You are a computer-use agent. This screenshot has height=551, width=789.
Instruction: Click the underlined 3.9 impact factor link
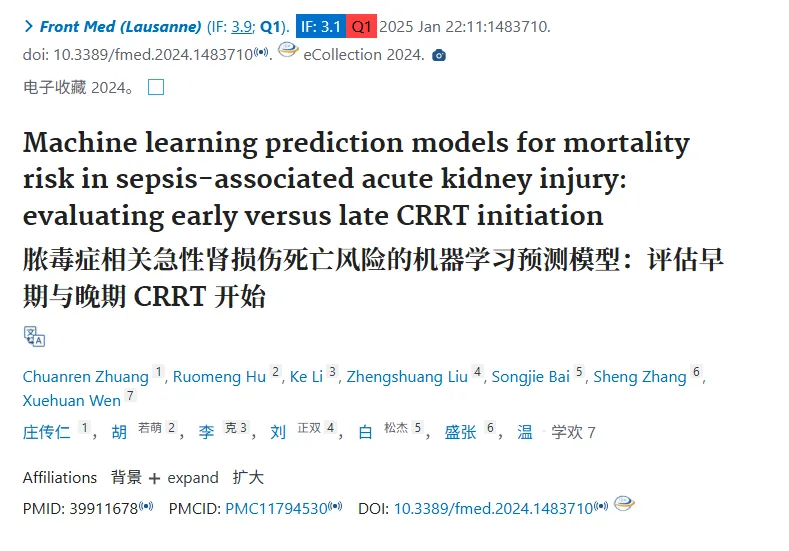242,27
